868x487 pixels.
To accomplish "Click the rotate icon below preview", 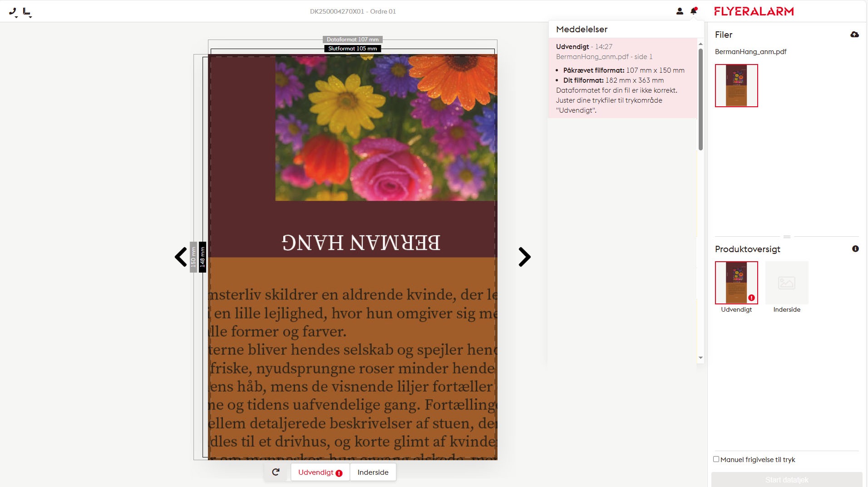I will (x=276, y=472).
